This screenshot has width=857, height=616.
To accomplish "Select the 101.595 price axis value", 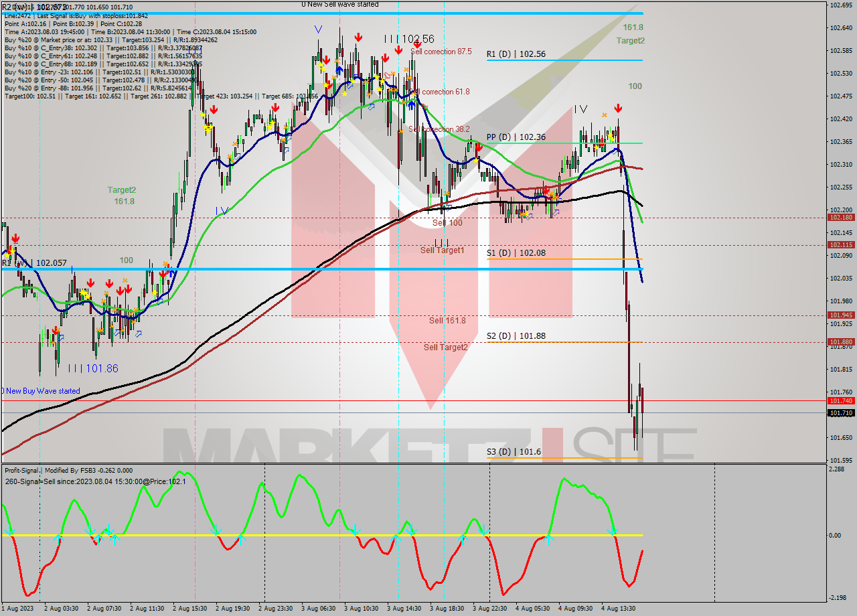I will [841, 461].
